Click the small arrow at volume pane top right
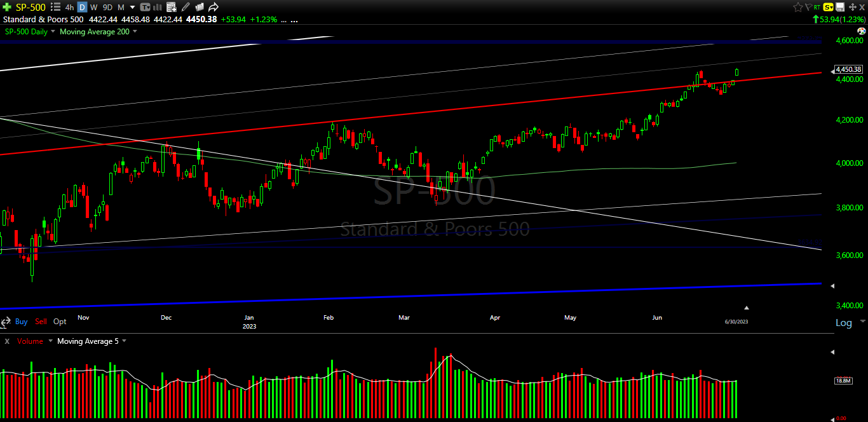Viewport: 868px width, 422px height. [x=832, y=351]
